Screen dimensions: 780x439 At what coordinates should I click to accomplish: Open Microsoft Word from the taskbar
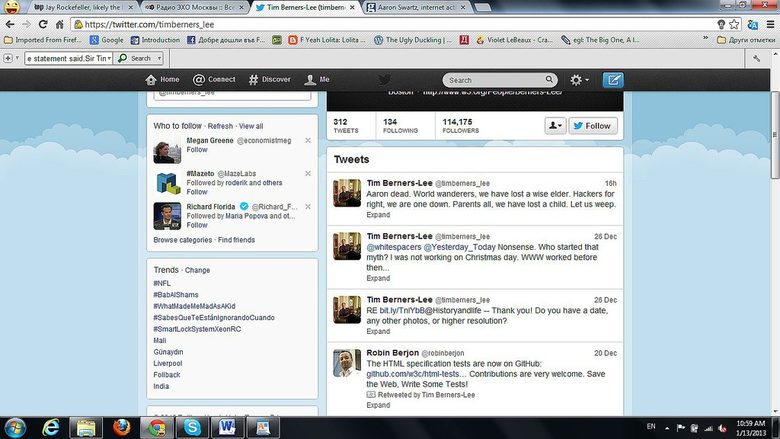[227, 427]
